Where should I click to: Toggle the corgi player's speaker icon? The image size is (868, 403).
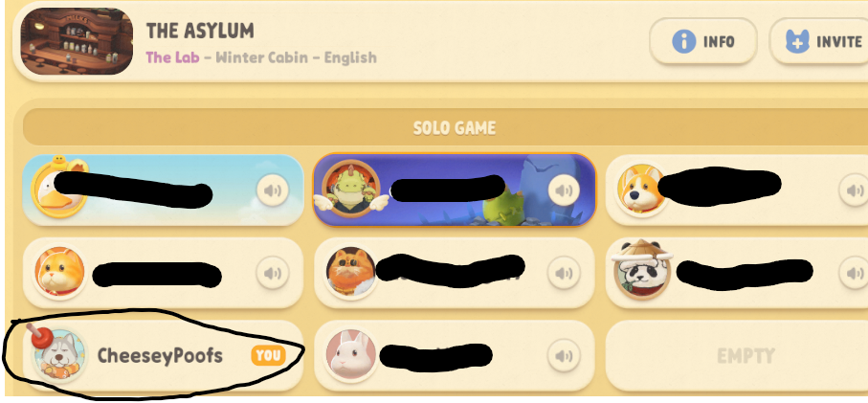click(x=856, y=190)
